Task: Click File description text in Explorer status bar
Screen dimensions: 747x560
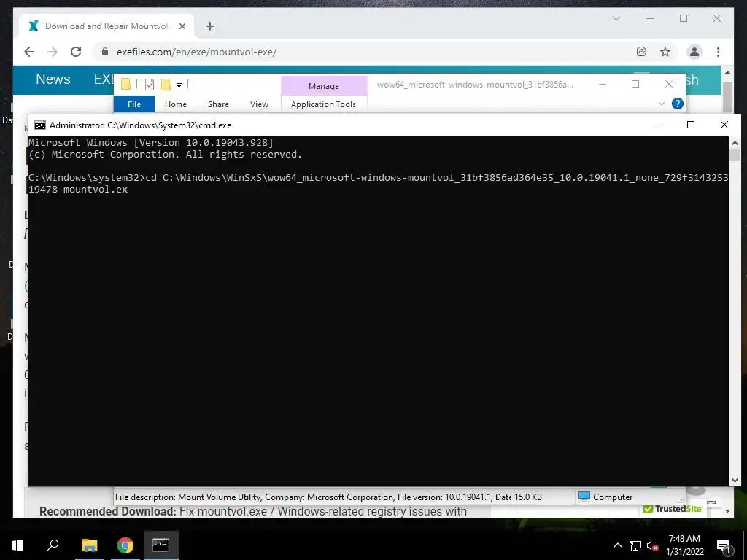Action: click(x=312, y=497)
